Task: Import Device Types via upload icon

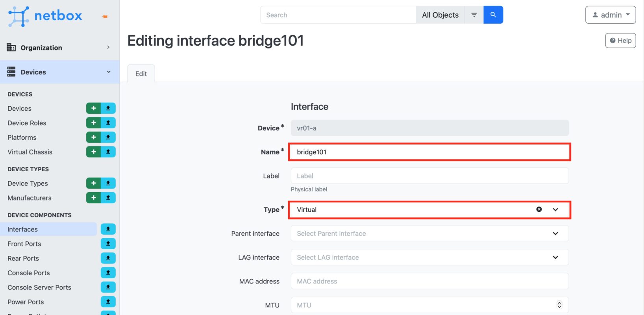Action: [x=108, y=183]
